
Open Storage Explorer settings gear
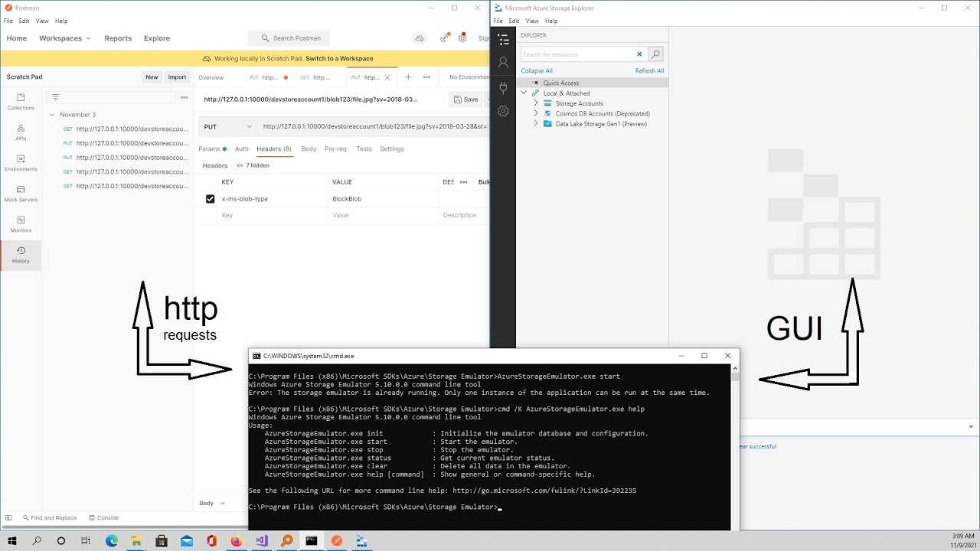503,111
